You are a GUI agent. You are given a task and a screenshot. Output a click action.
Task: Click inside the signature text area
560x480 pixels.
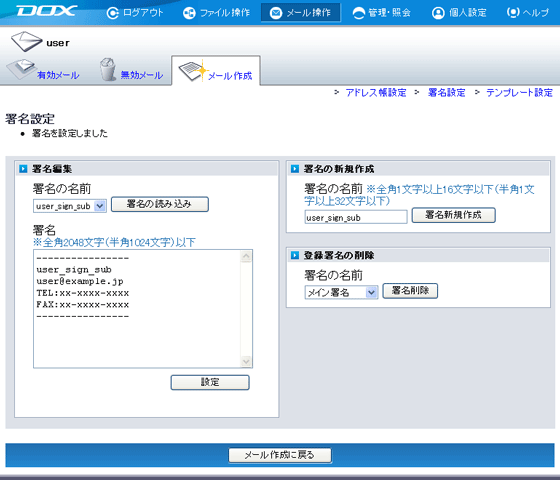pyautogui.click(x=143, y=309)
